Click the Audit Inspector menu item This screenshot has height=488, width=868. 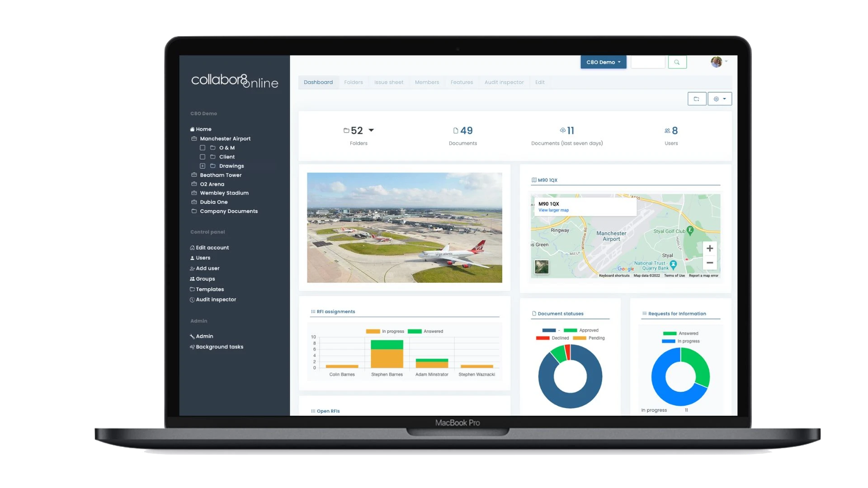(x=216, y=299)
